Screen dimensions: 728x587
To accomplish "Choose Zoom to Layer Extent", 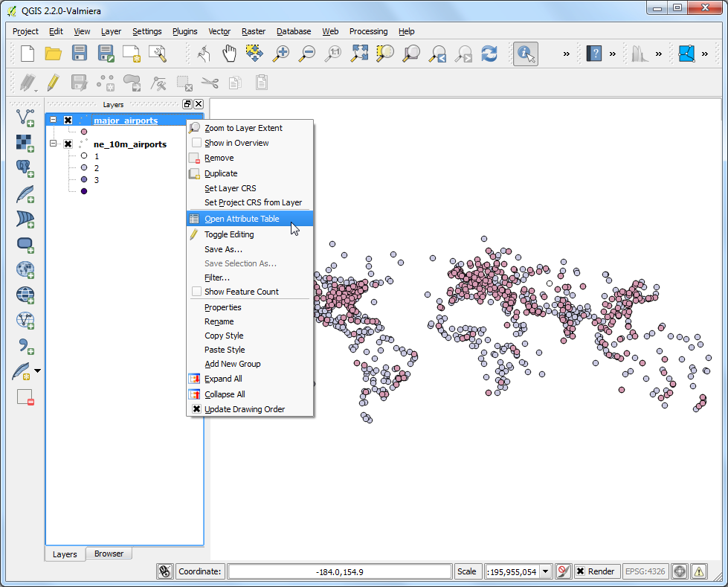I will (250, 128).
